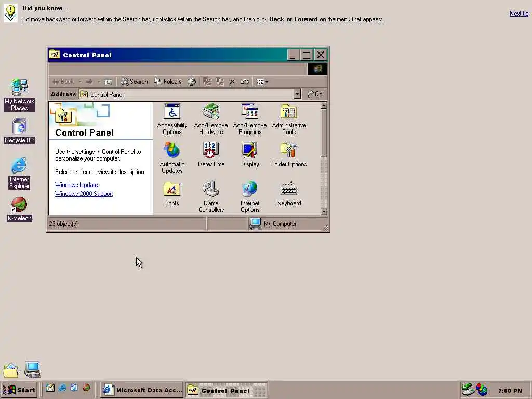Click the History toolbar icon
This screenshot has height=399, width=532.
click(x=192, y=82)
